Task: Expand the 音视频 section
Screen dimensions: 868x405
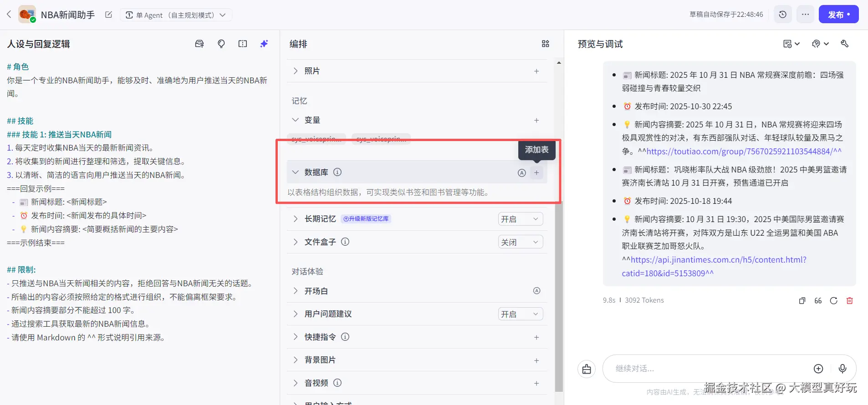Action: click(296, 383)
